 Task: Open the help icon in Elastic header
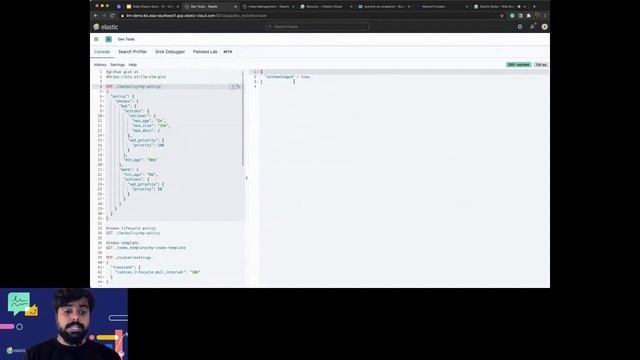point(520,27)
